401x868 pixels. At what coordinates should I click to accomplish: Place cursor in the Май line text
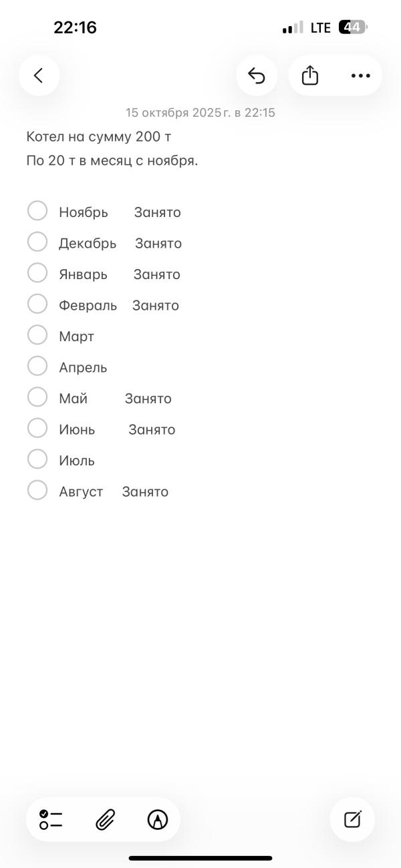pyautogui.click(x=74, y=399)
